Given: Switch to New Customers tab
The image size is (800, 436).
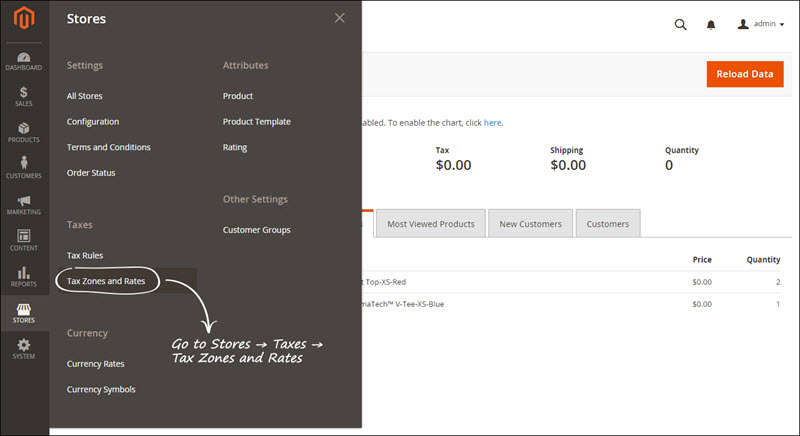Looking at the screenshot, I should pyautogui.click(x=531, y=224).
